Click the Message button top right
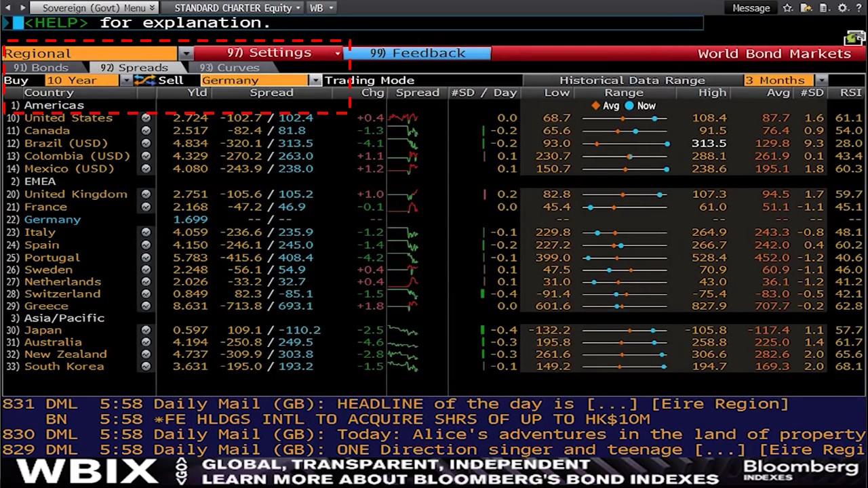 click(x=750, y=8)
